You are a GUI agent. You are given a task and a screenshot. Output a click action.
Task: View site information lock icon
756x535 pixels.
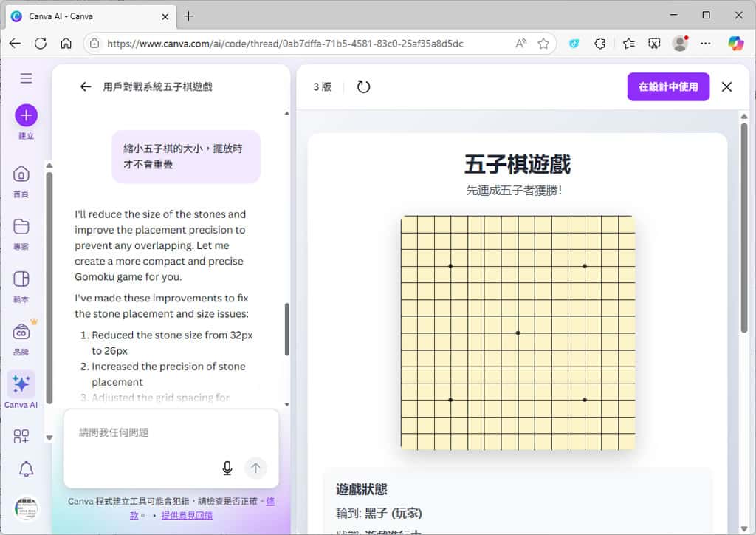[x=95, y=44]
